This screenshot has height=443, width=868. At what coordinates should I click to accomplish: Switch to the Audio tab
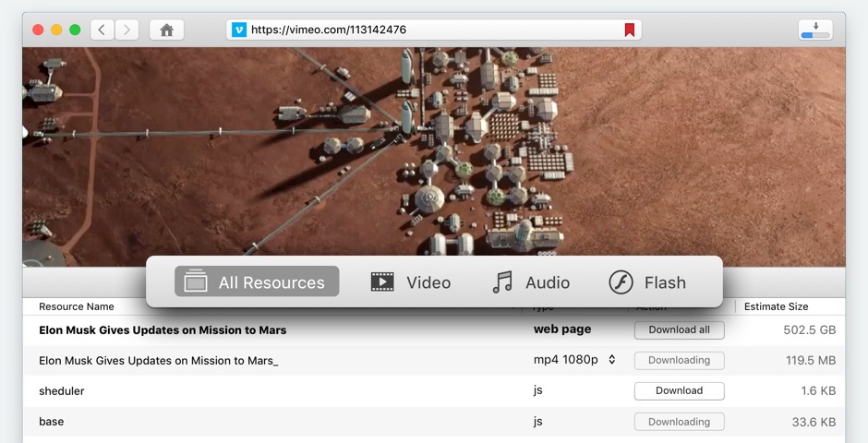[x=531, y=281]
